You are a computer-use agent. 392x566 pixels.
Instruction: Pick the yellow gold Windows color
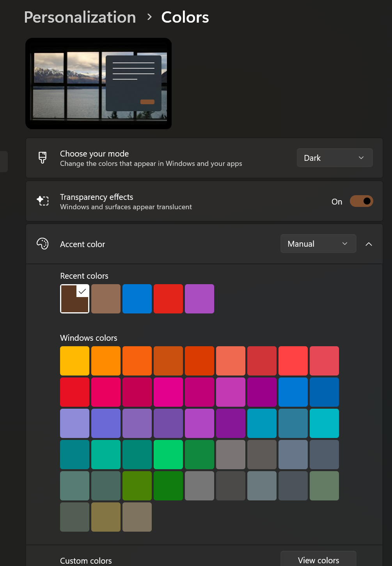[x=74, y=361]
